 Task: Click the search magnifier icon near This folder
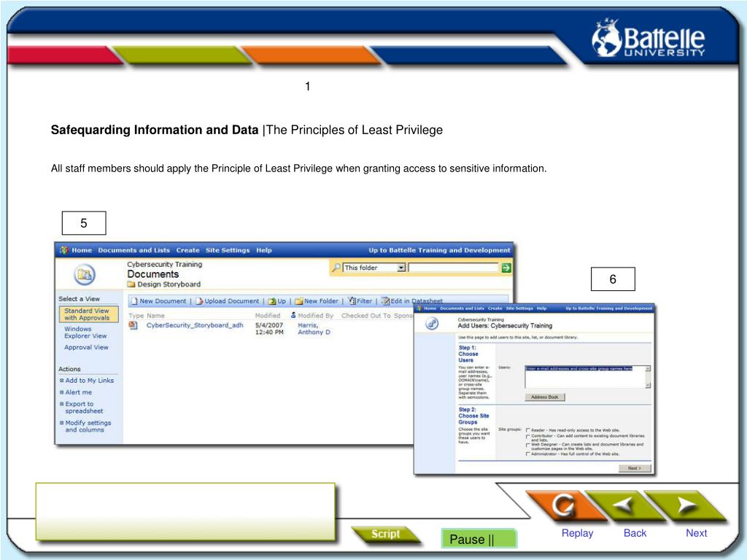pyautogui.click(x=336, y=268)
